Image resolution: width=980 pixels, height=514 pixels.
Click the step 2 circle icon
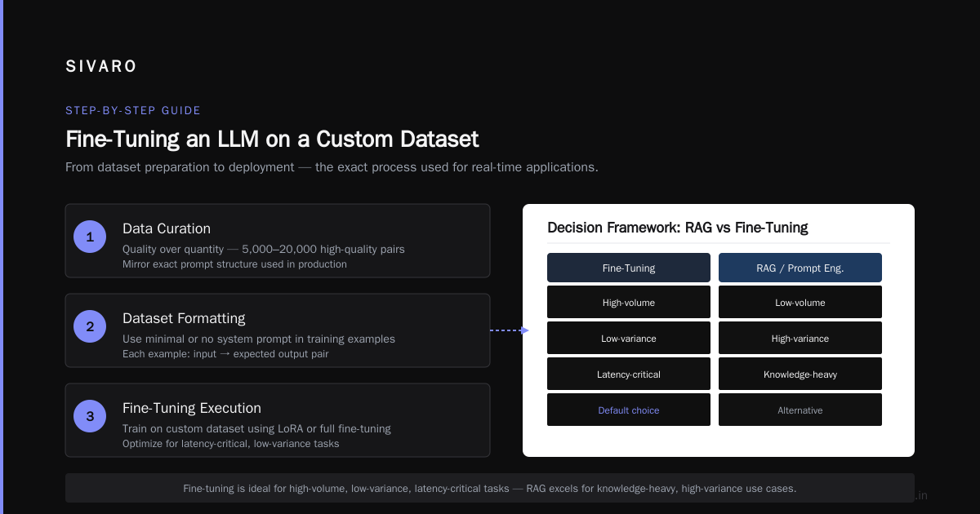tap(90, 327)
